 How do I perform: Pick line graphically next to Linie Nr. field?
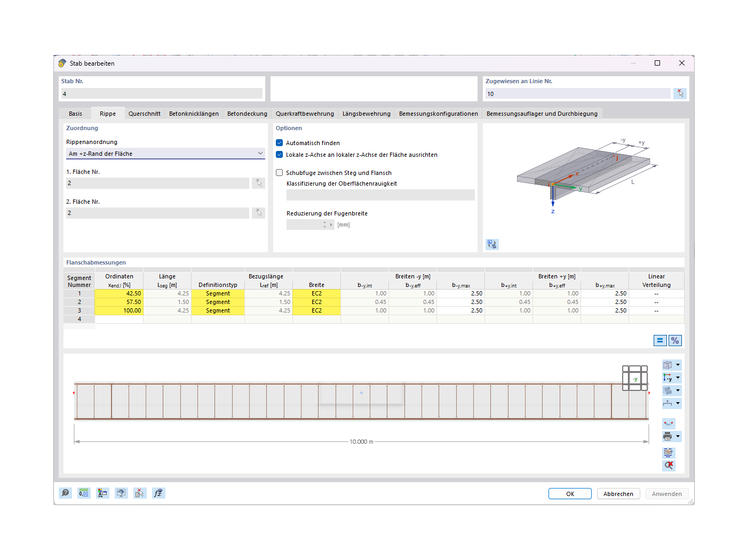(x=680, y=93)
